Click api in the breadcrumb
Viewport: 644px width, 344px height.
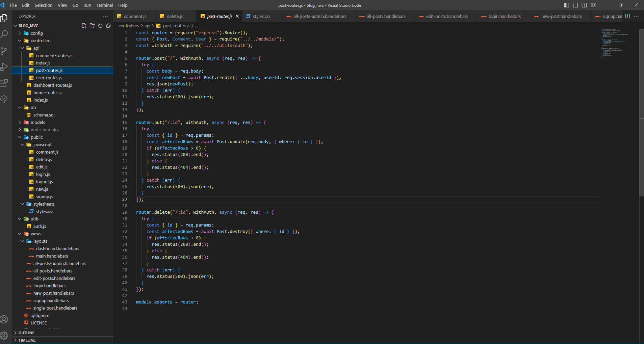(x=147, y=26)
